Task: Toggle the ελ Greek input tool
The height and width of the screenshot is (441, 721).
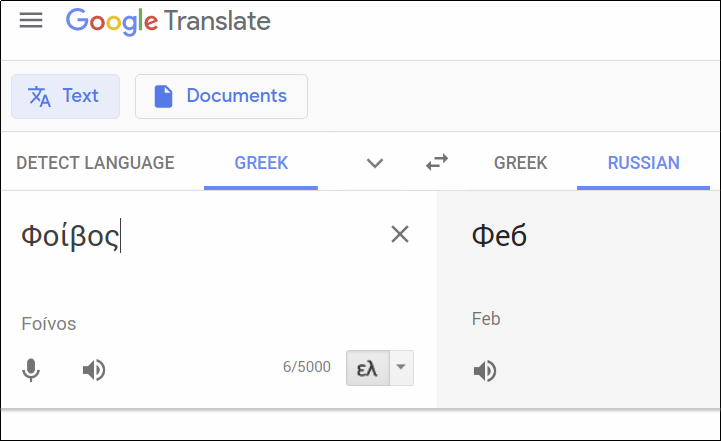Action: (367, 368)
